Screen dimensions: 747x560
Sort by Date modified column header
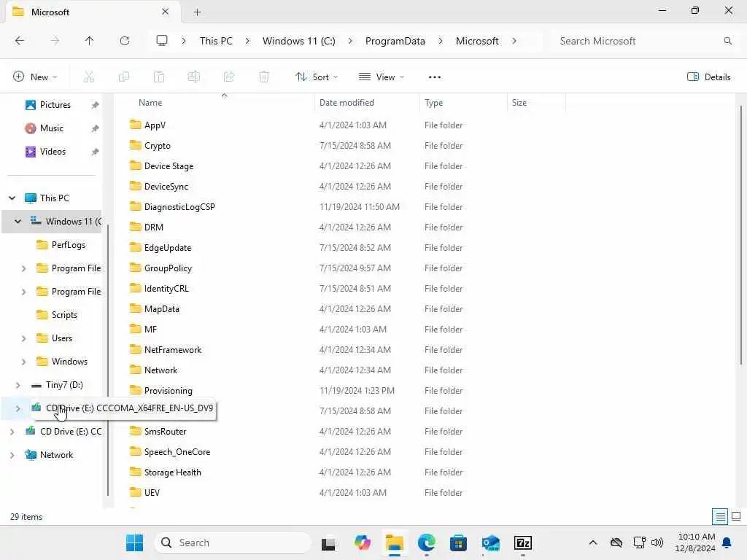click(367, 103)
